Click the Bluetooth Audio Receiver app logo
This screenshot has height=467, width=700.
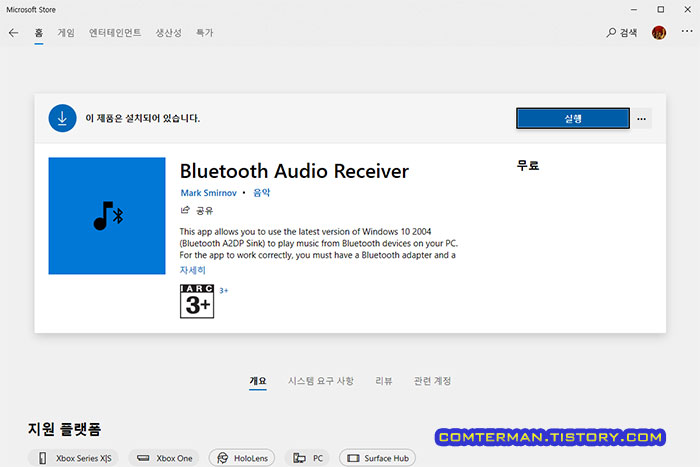(107, 216)
